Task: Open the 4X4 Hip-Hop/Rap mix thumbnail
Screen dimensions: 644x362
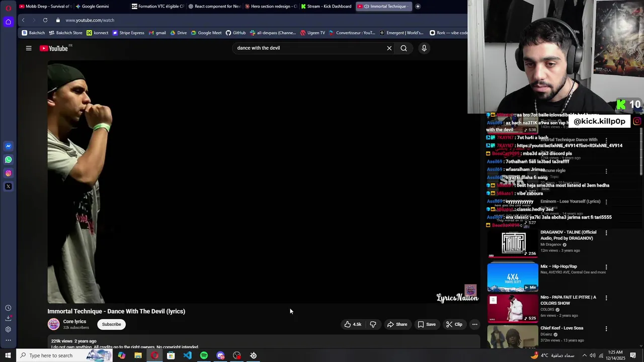Action: click(513, 277)
